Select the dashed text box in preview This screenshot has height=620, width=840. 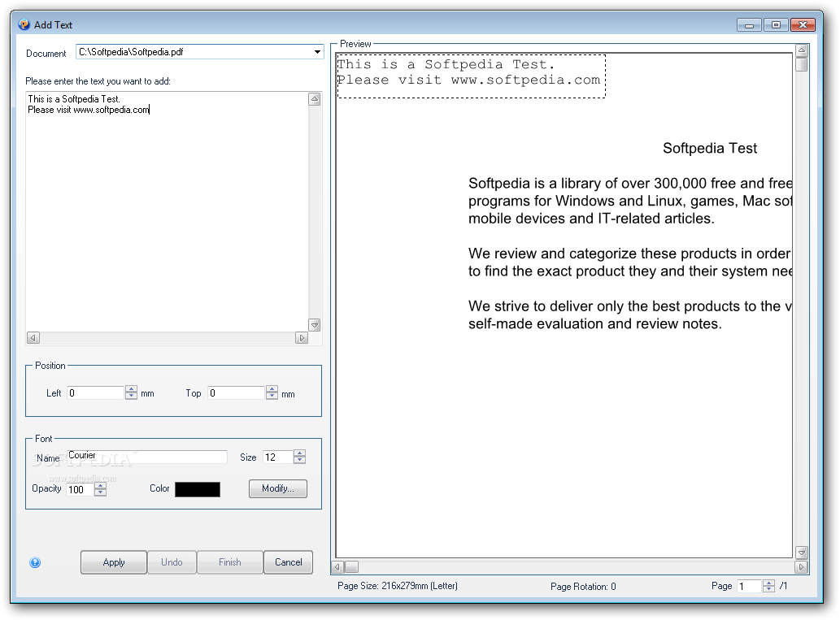tap(472, 76)
